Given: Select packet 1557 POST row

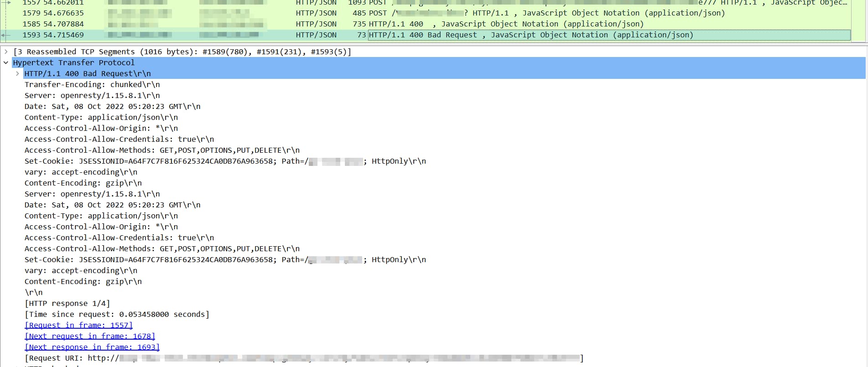Looking at the screenshot, I should (x=425, y=3).
